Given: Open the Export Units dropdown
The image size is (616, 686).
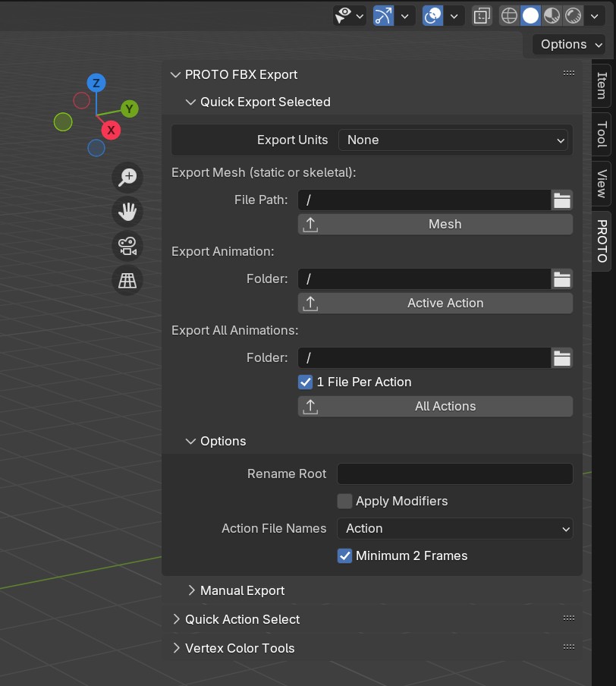Looking at the screenshot, I should point(455,140).
